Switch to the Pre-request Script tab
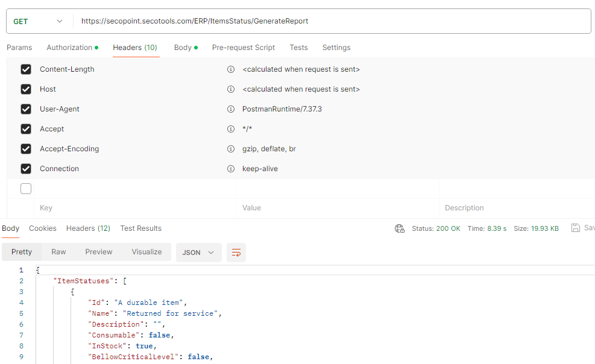 click(244, 48)
